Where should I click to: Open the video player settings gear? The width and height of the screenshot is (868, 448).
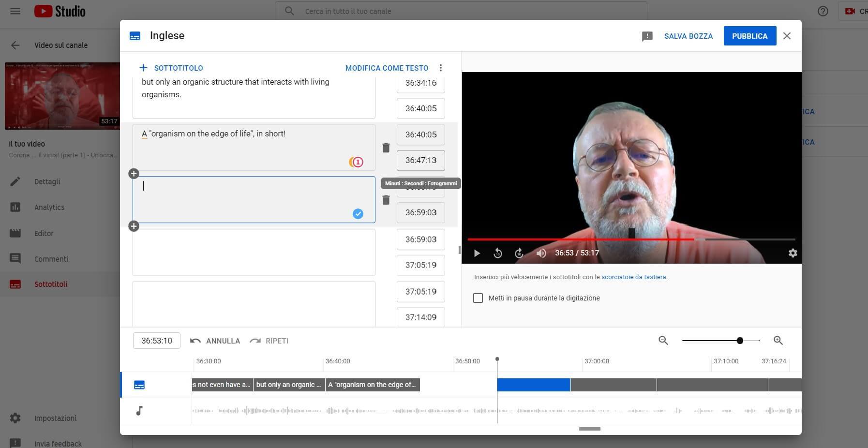[793, 253]
